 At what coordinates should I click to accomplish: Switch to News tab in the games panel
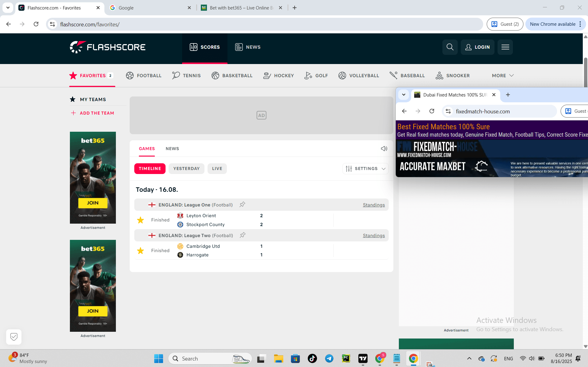pos(172,149)
